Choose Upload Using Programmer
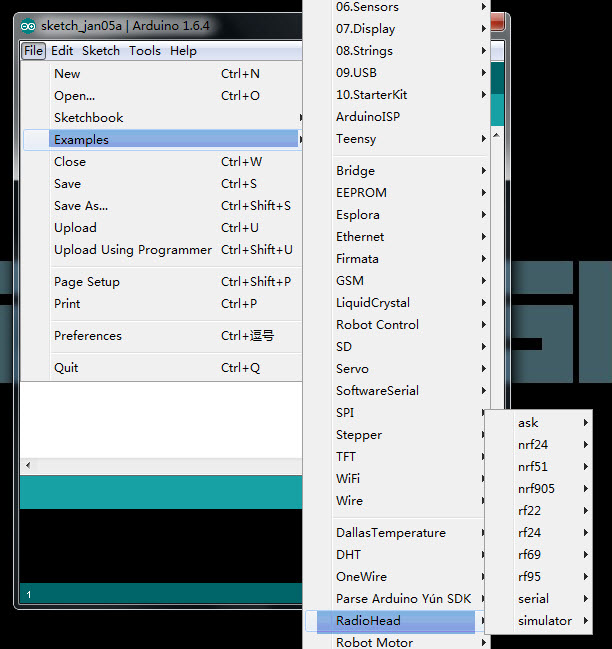The height and width of the screenshot is (649, 612). (161, 250)
